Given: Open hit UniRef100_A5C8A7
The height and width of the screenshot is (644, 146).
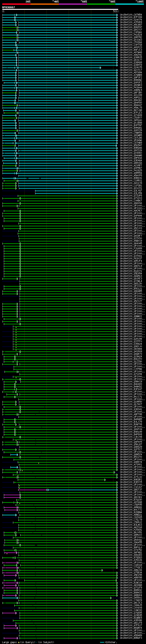Looking at the screenshot, I should tap(131, 25).
